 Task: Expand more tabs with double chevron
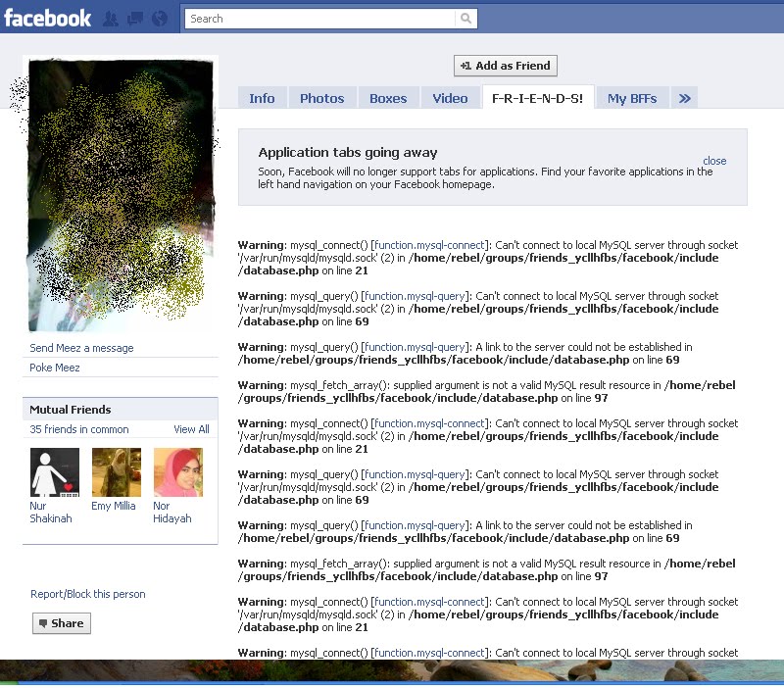684,98
